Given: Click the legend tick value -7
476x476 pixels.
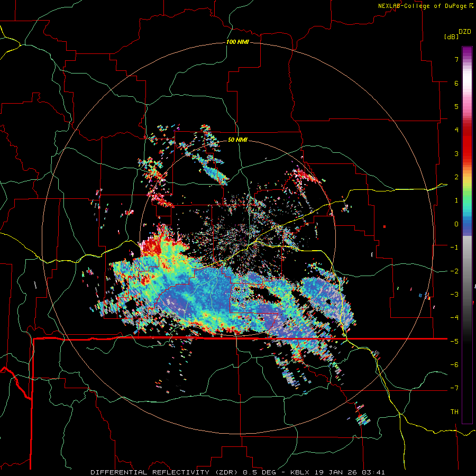Looking at the screenshot, I should [454, 388].
